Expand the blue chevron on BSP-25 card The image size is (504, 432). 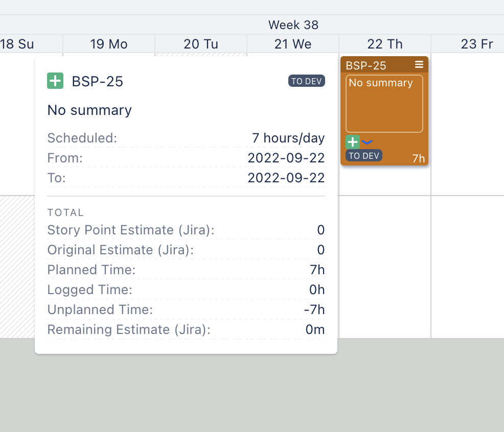click(367, 142)
